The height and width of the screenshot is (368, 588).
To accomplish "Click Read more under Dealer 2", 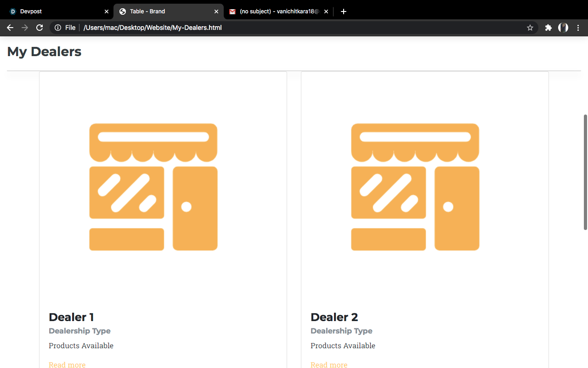I will (x=329, y=364).
